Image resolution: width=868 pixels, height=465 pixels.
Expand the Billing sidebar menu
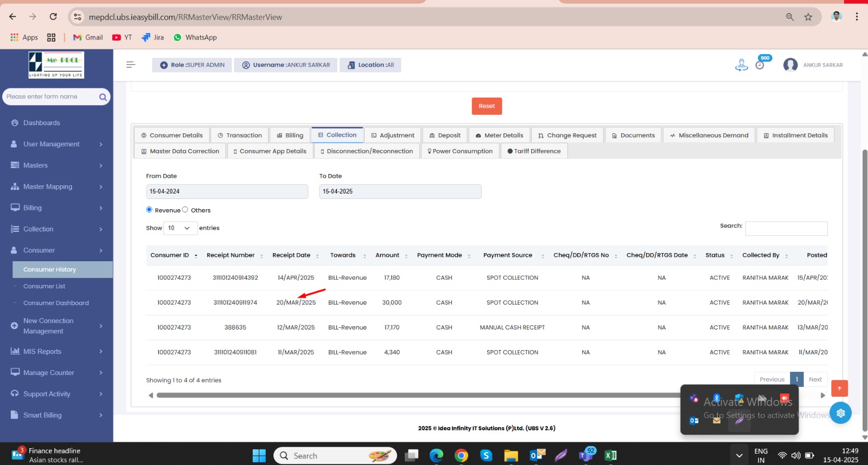point(56,208)
